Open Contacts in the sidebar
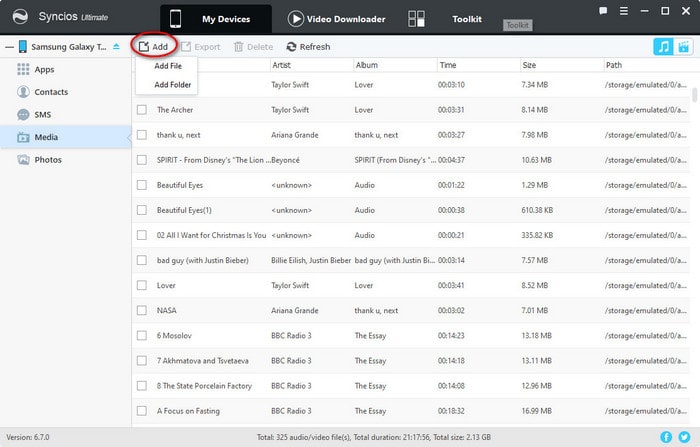The height and width of the screenshot is (447, 700). [51, 92]
